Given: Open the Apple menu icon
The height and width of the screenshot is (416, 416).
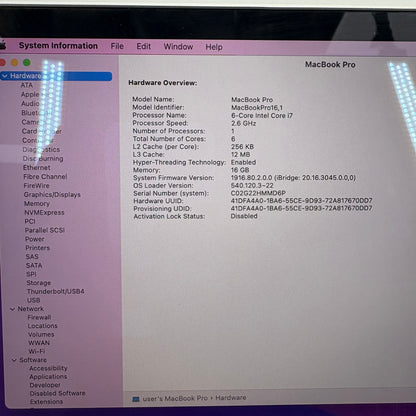Looking at the screenshot, I should coord(3,45).
